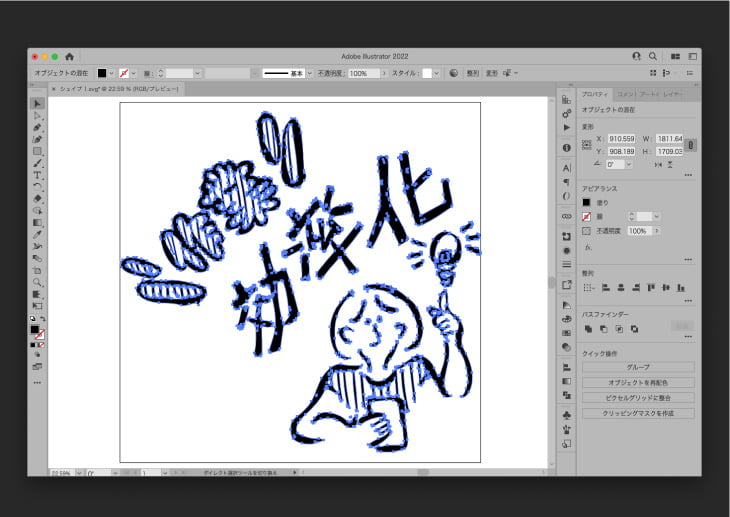Viewport: 730px width, 517px height.
Task: Expand the opacity 100% dropdown in Appearance
Action: pos(656,231)
